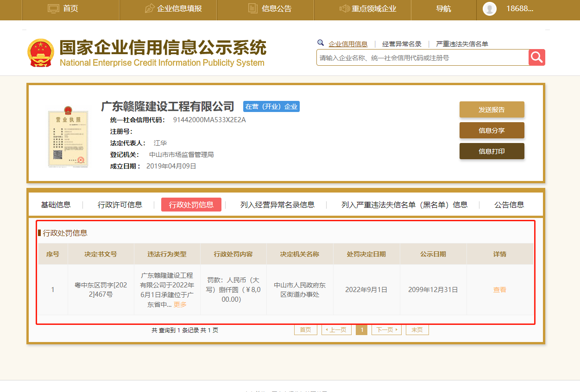Image resolution: width=580 pixels, height=392 pixels.
Task: Click the speaker icon beside 重点领域企业
Action: 344,8
